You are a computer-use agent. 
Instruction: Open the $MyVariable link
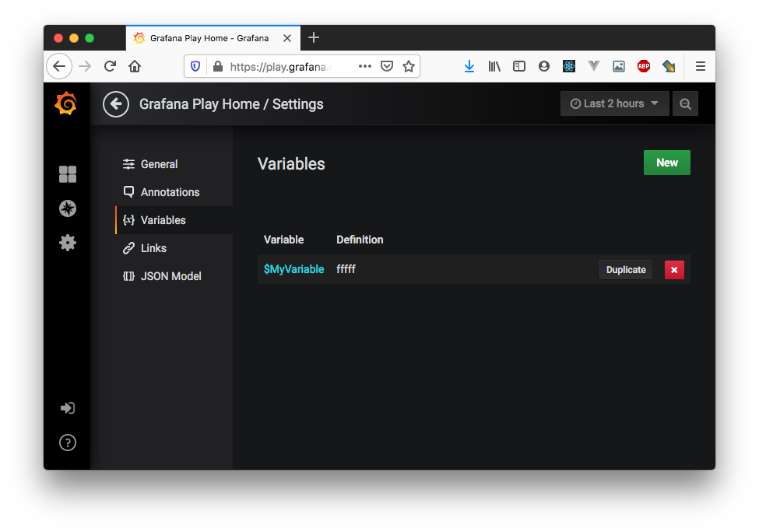tap(293, 269)
